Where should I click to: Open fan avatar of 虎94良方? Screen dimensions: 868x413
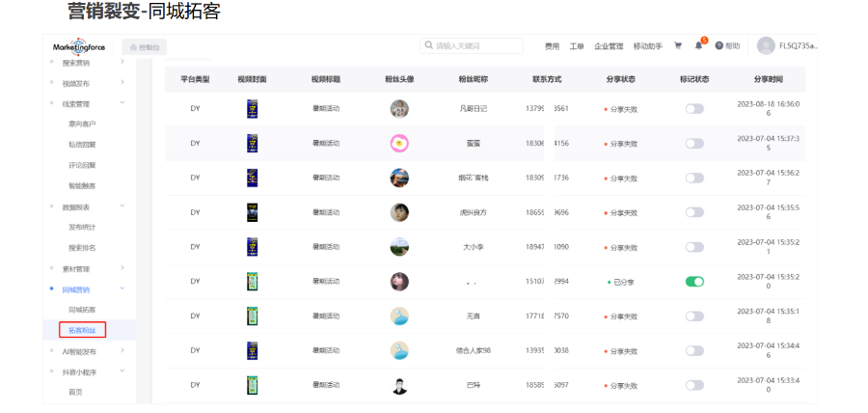click(x=399, y=212)
